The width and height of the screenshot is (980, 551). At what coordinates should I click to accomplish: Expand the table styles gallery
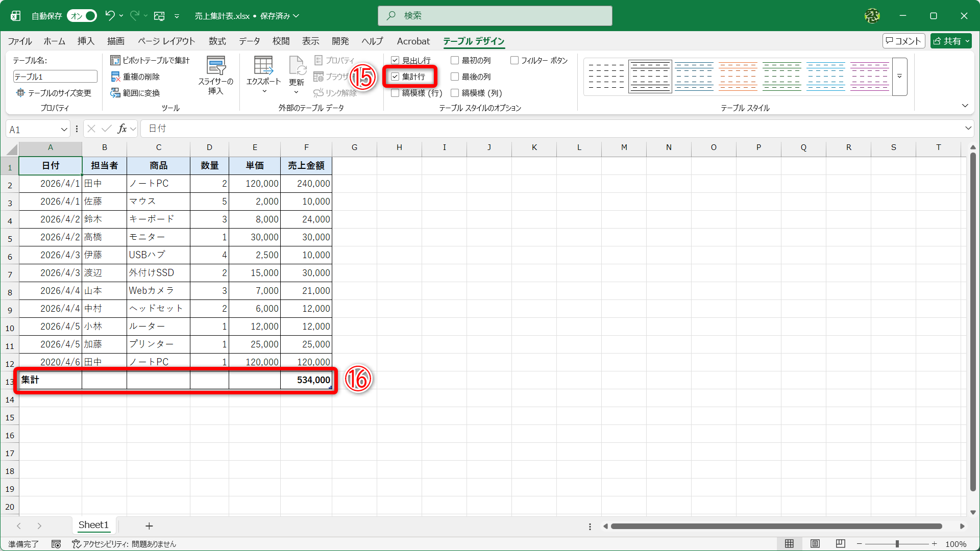click(899, 77)
